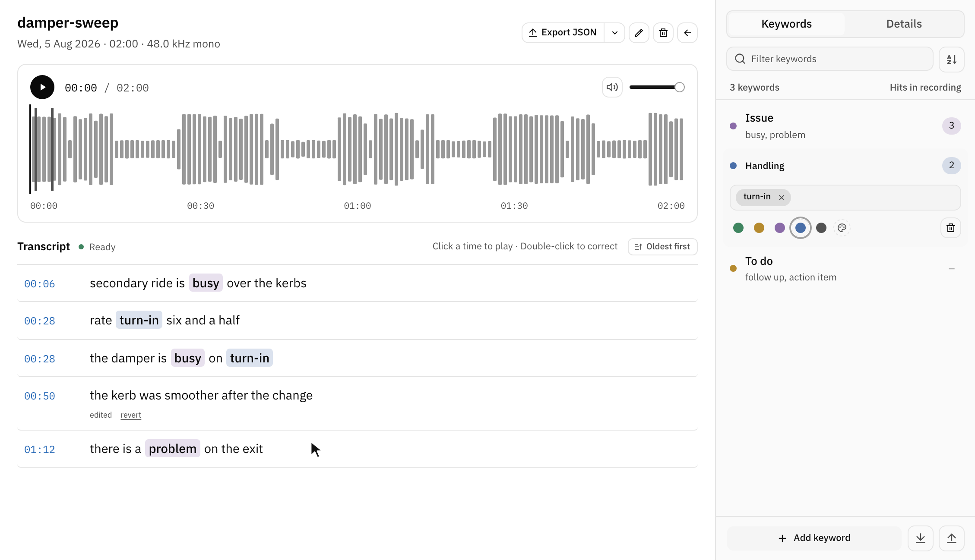Image resolution: width=975 pixels, height=560 pixels.
Task: Pick the amber keyword color swatch
Action: pos(759,228)
